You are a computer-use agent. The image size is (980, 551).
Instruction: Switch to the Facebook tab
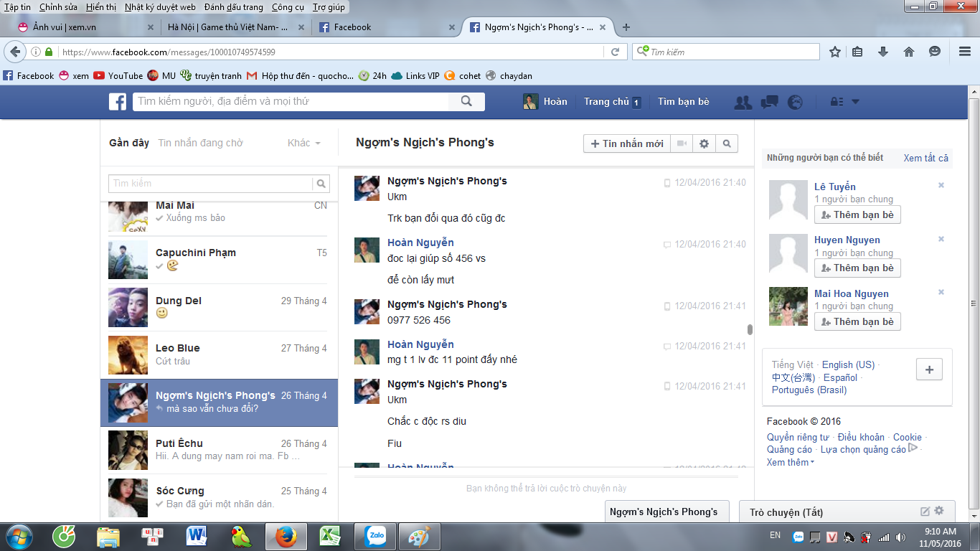tap(385, 27)
